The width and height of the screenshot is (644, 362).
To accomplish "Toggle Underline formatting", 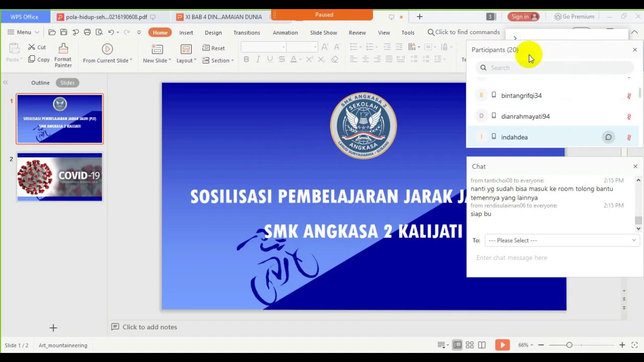I will click(x=270, y=59).
